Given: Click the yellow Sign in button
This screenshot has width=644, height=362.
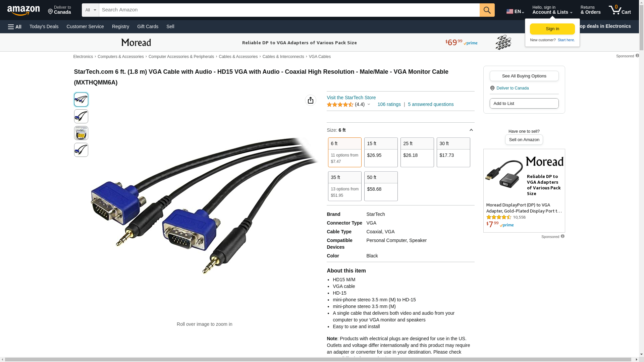Looking at the screenshot, I should (552, 29).
